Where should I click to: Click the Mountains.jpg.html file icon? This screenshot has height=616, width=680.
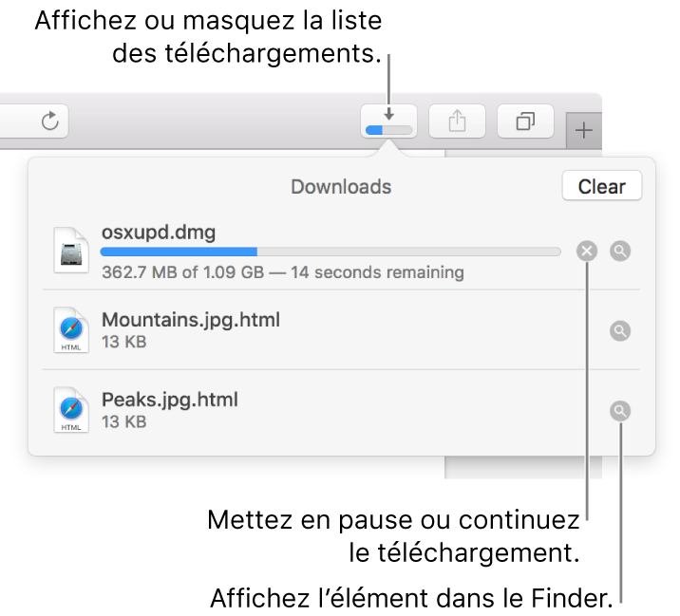pyautogui.click(x=71, y=330)
